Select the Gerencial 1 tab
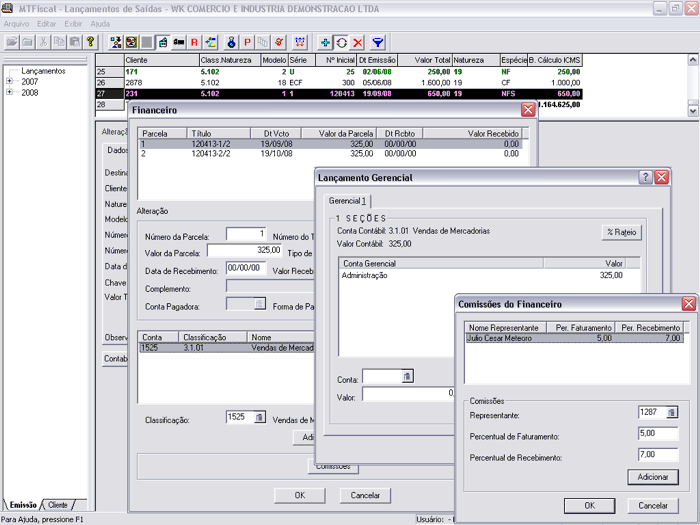 [x=348, y=201]
